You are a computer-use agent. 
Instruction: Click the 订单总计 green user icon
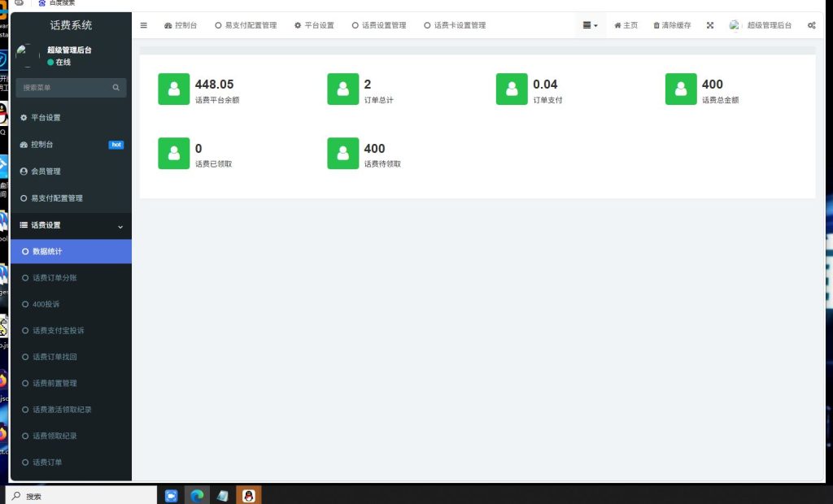[343, 89]
